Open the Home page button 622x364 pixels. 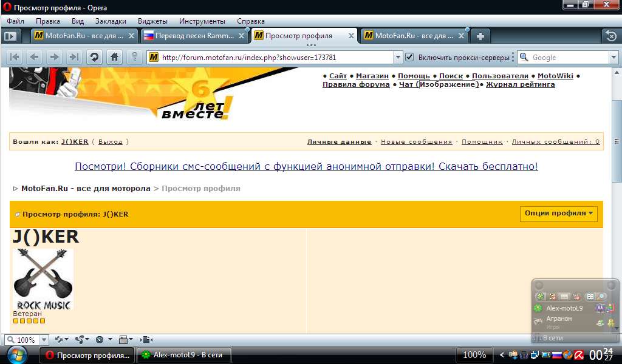pos(114,58)
